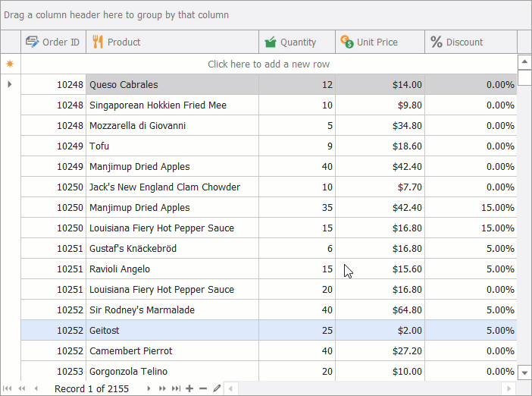
Task: Click the Quantity basket icon
Action: pyautogui.click(x=271, y=42)
